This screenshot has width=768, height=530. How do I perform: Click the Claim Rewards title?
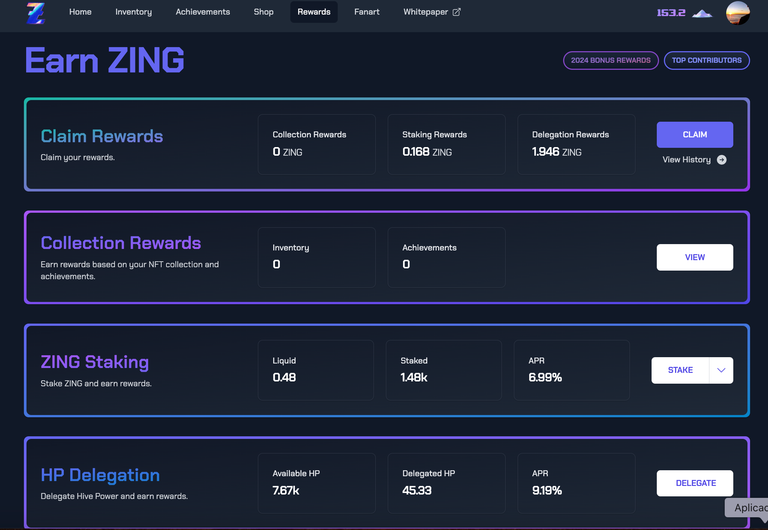(102, 136)
